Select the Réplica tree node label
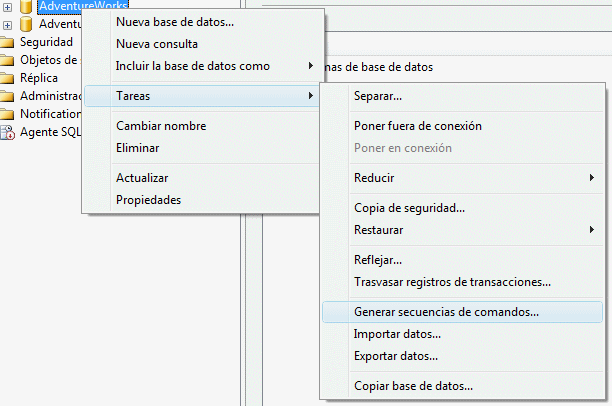Image resolution: width=612 pixels, height=406 pixels. (x=39, y=78)
